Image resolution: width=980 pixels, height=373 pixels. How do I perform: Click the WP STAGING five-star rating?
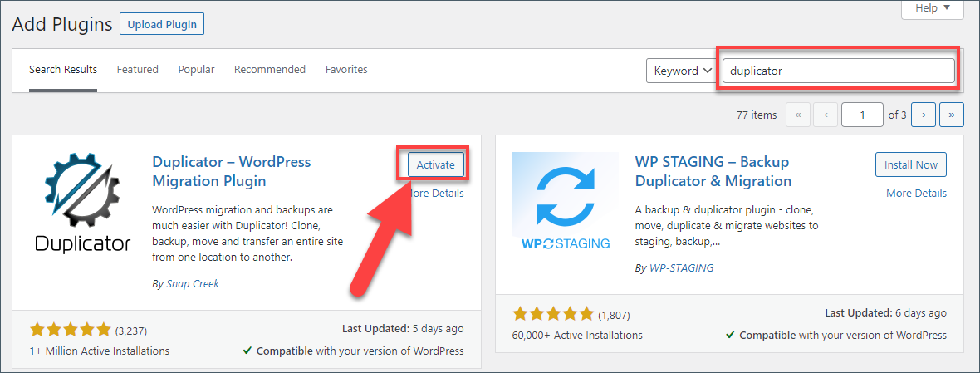554,314
